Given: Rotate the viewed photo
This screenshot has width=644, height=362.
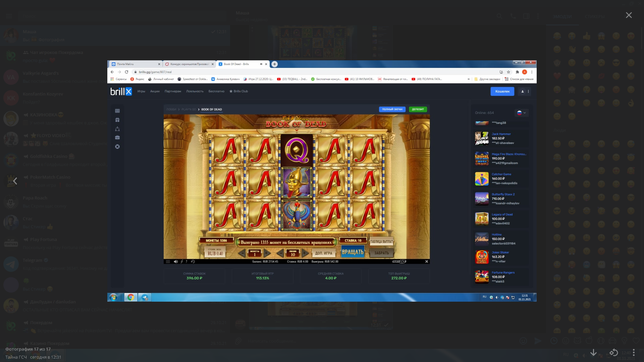Looking at the screenshot, I should click(x=613, y=352).
